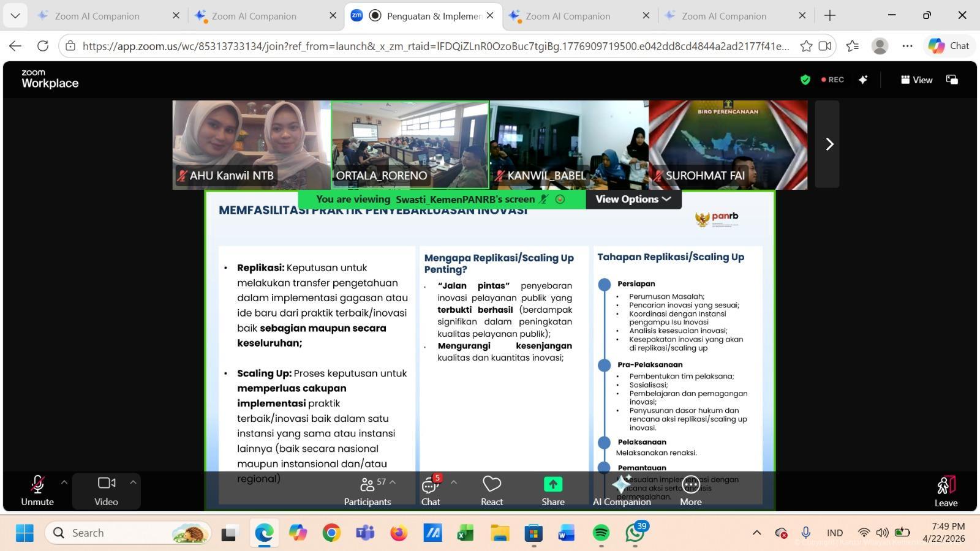
Task: Expand audio options arrow beside Unmute
Action: [64, 482]
